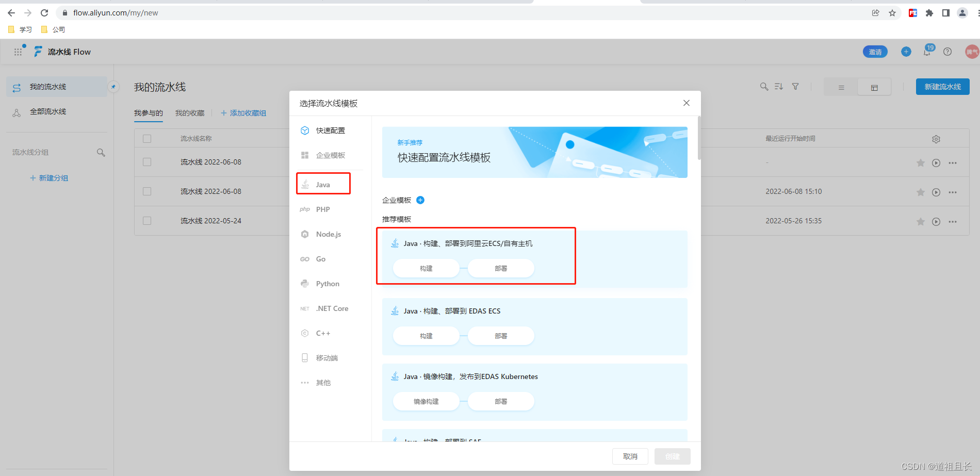This screenshot has width=980, height=476.
Task: Click the 新建流水线 button
Action: pyautogui.click(x=943, y=87)
